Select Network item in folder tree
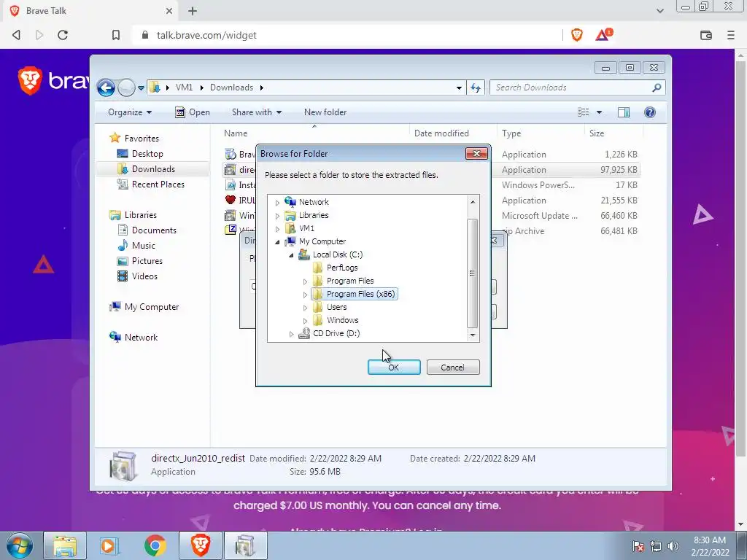Viewport: 747px width, 560px height. coord(314,202)
